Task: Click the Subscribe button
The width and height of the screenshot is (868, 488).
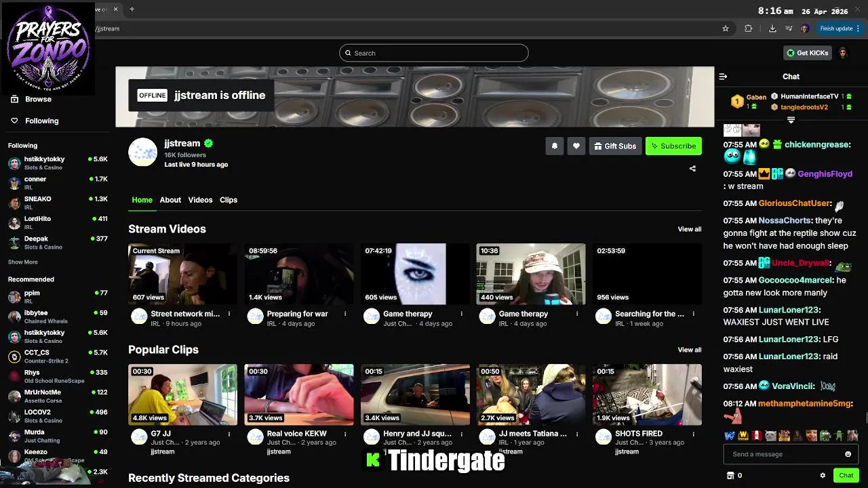Action: 673,146
